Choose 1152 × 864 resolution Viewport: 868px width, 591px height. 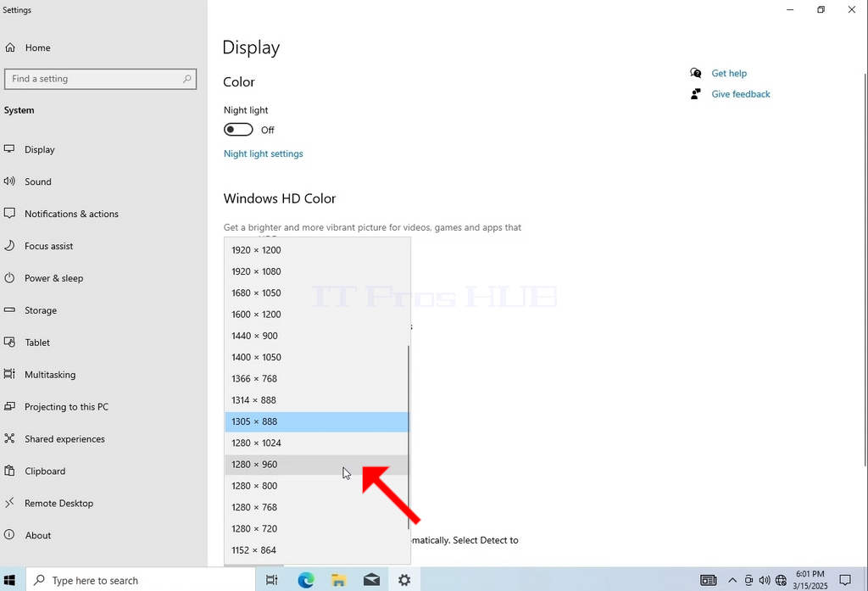tap(317, 550)
